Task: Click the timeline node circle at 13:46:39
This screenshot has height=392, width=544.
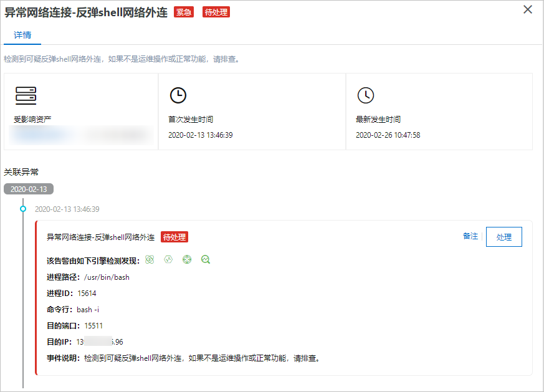Action: [23, 209]
